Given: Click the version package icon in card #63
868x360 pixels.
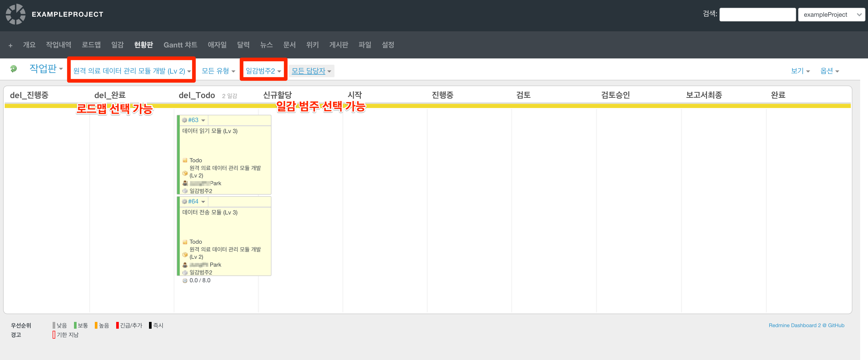Looking at the screenshot, I should pyautogui.click(x=185, y=173).
